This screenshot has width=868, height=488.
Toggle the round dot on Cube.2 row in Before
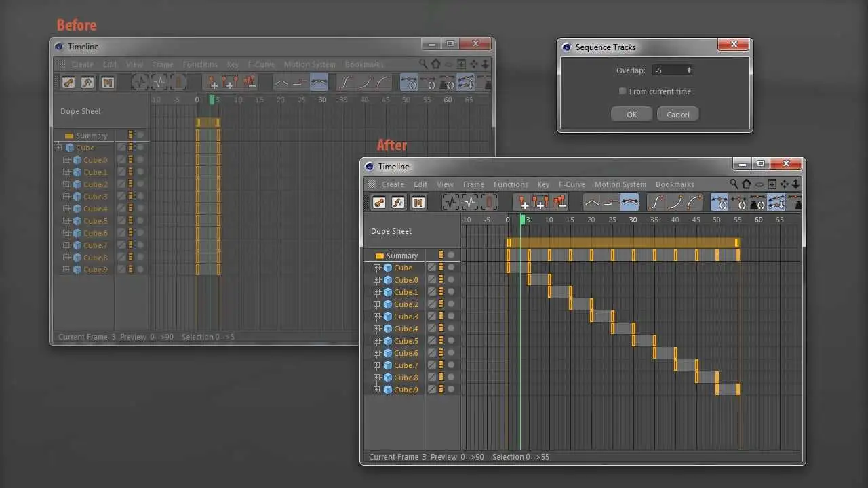tap(140, 184)
